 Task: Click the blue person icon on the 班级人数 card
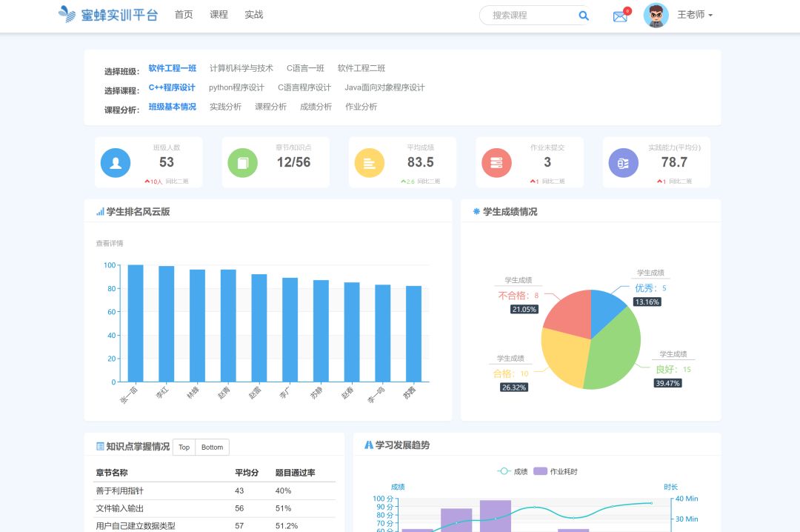point(116,162)
